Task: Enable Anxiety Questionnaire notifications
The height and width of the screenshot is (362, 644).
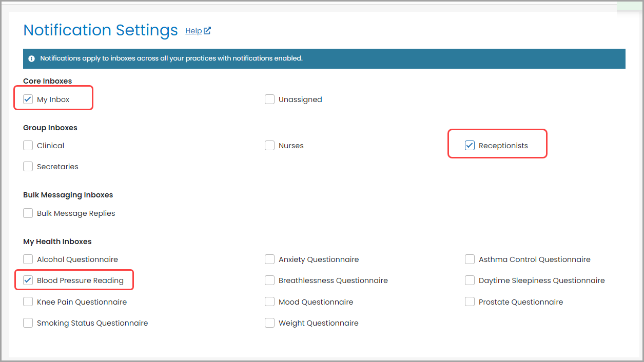Action: click(x=270, y=259)
